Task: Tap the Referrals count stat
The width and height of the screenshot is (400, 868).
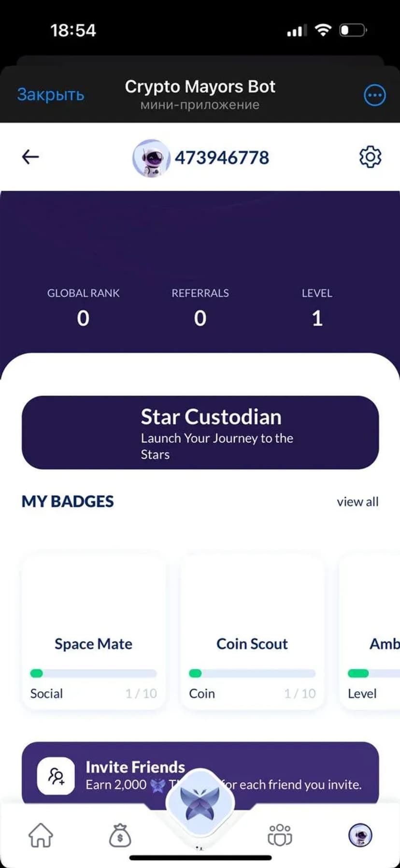Action: [x=200, y=307]
